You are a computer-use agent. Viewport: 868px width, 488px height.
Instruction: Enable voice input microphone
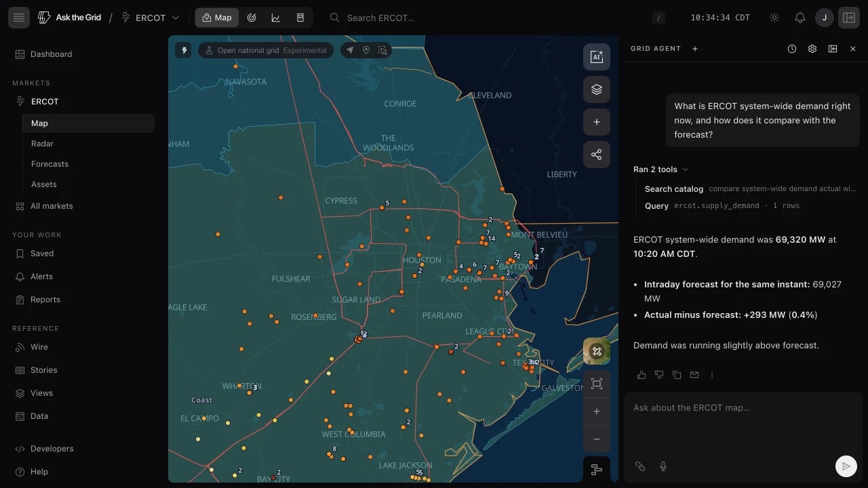(x=663, y=466)
